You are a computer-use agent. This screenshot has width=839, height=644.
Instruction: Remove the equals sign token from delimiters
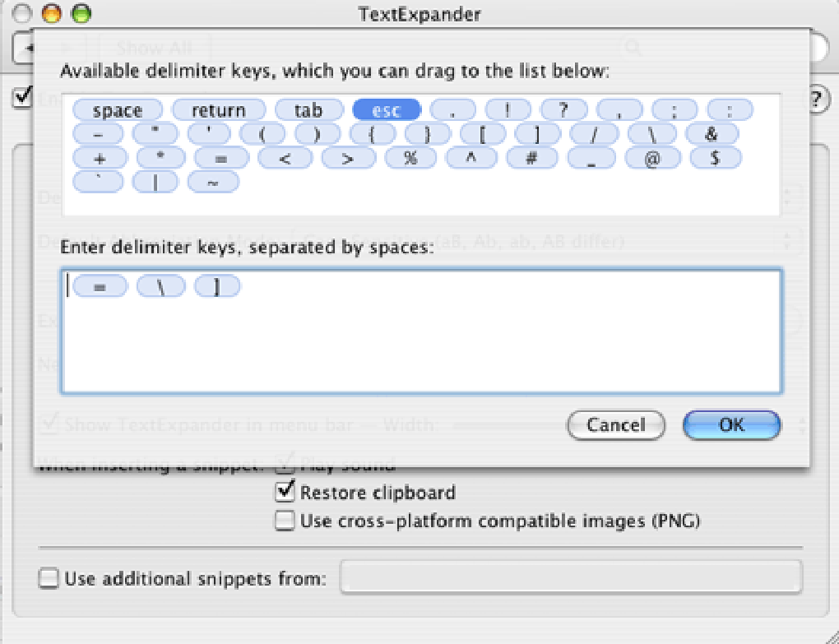tap(99, 285)
